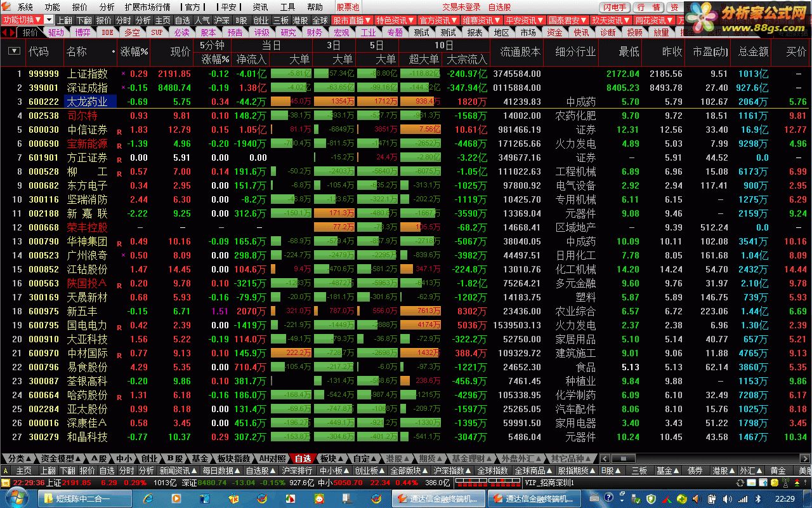Open the 扩展市场行情 menu
This screenshot has height=508, width=812.
pyautogui.click(x=148, y=7)
